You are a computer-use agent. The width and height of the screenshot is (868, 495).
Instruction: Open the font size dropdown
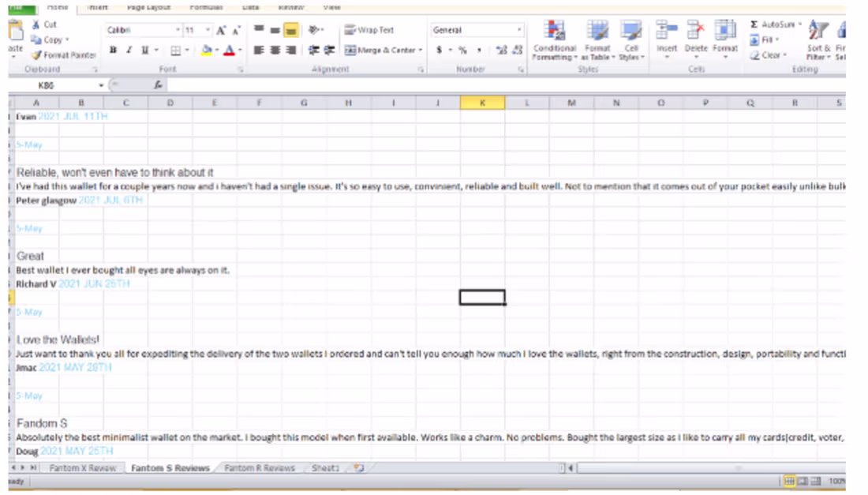tap(208, 30)
